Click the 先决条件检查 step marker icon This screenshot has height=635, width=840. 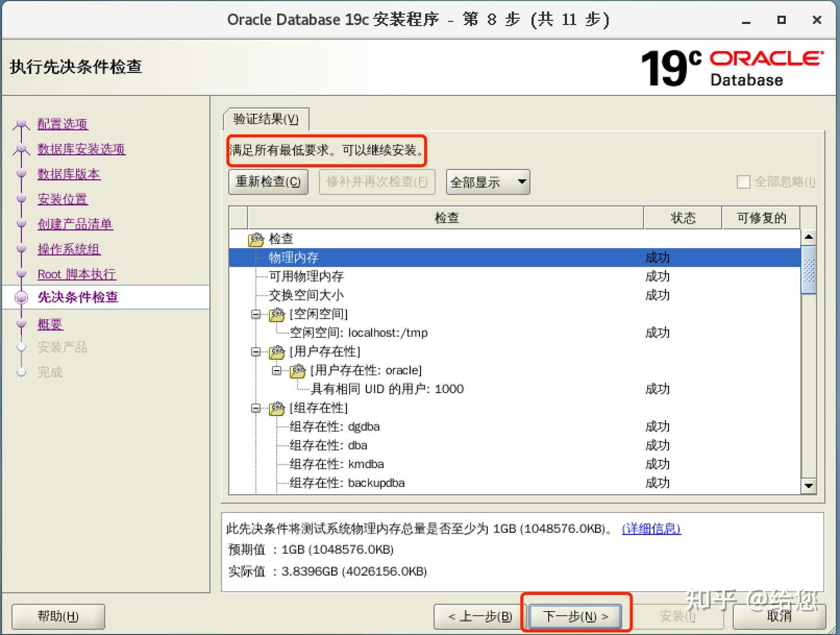click(x=22, y=298)
